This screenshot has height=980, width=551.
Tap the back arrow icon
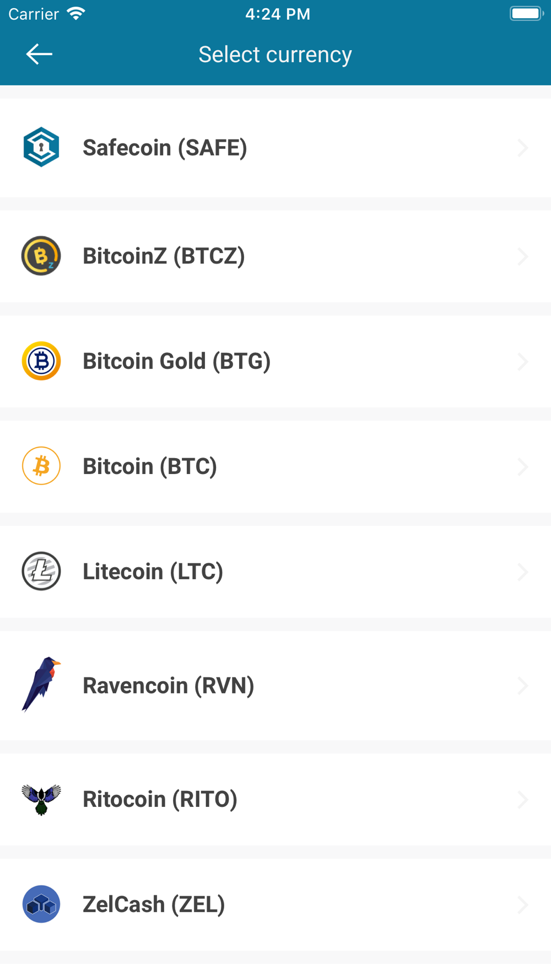pos(39,54)
